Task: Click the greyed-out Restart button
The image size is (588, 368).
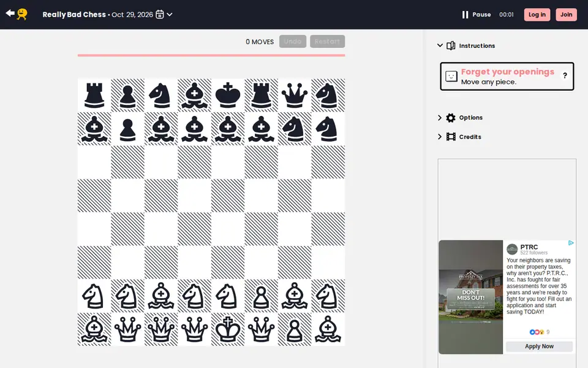Action: coord(327,41)
